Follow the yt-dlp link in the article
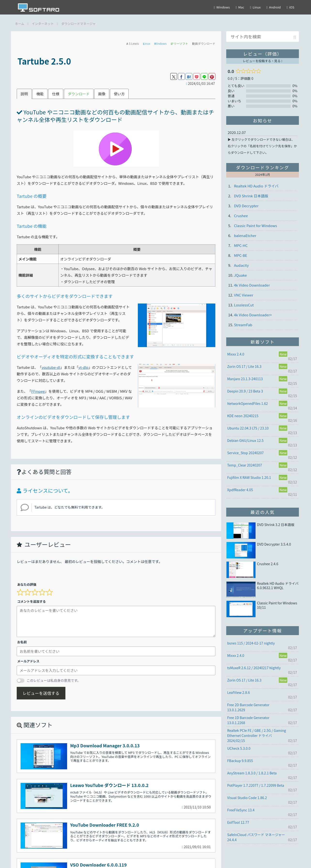 coord(83,367)
